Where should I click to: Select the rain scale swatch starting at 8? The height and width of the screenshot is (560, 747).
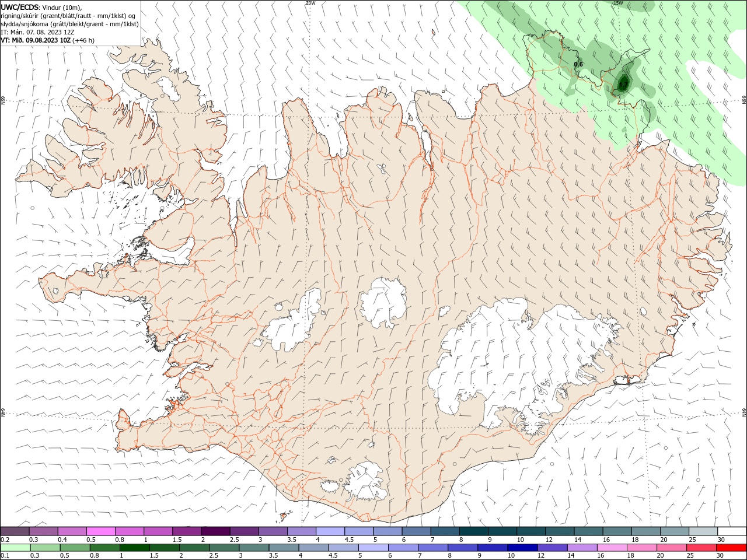(x=463, y=548)
